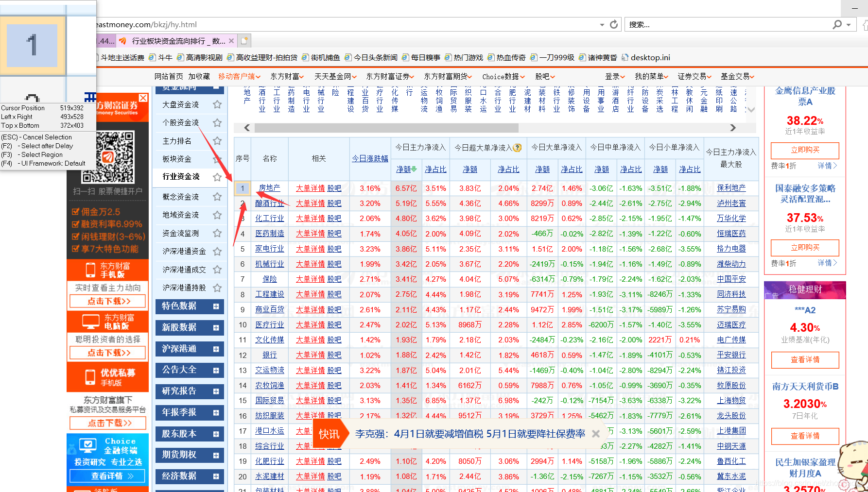868x492 pixels.
Task: Open the 今日头条新闻 bookmark
Action: (x=371, y=57)
